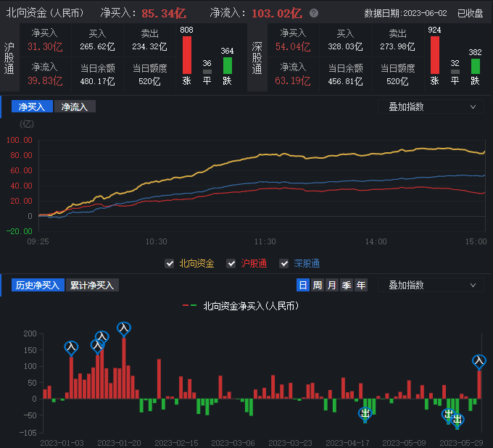493x448 pixels.
Task: Switch period to 月 (monthly)
Action: pyautogui.click(x=332, y=286)
